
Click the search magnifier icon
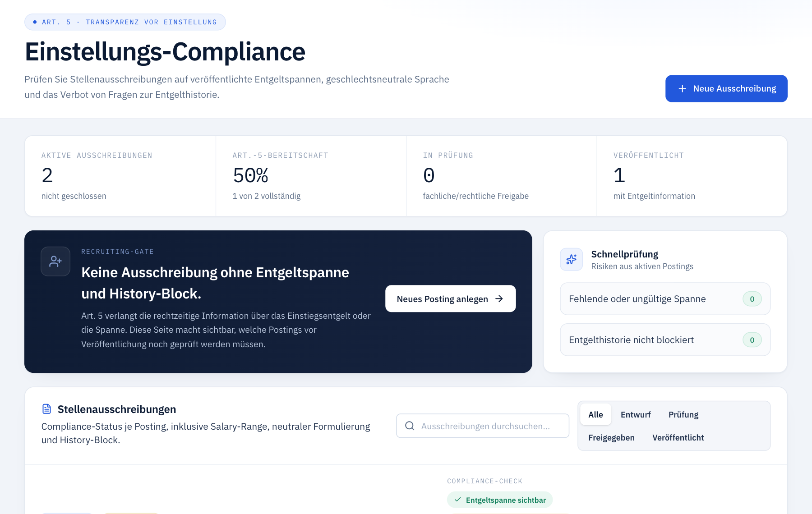(410, 426)
